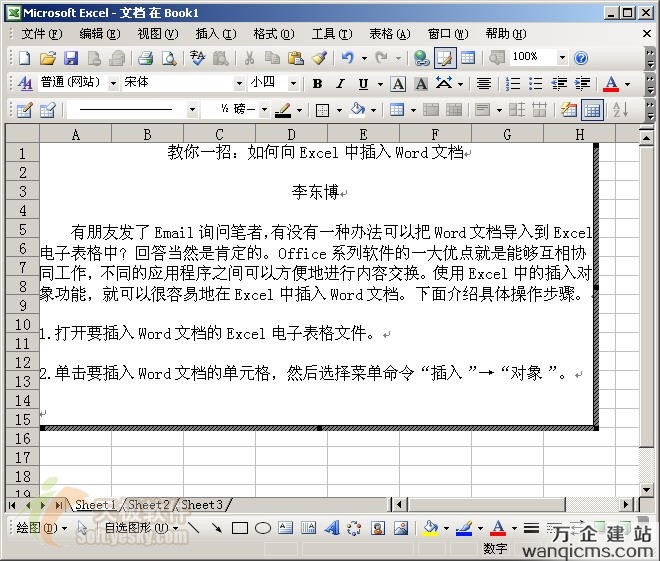Switch to the Sheet2 tab
The width and height of the screenshot is (660, 561).
pos(149,504)
